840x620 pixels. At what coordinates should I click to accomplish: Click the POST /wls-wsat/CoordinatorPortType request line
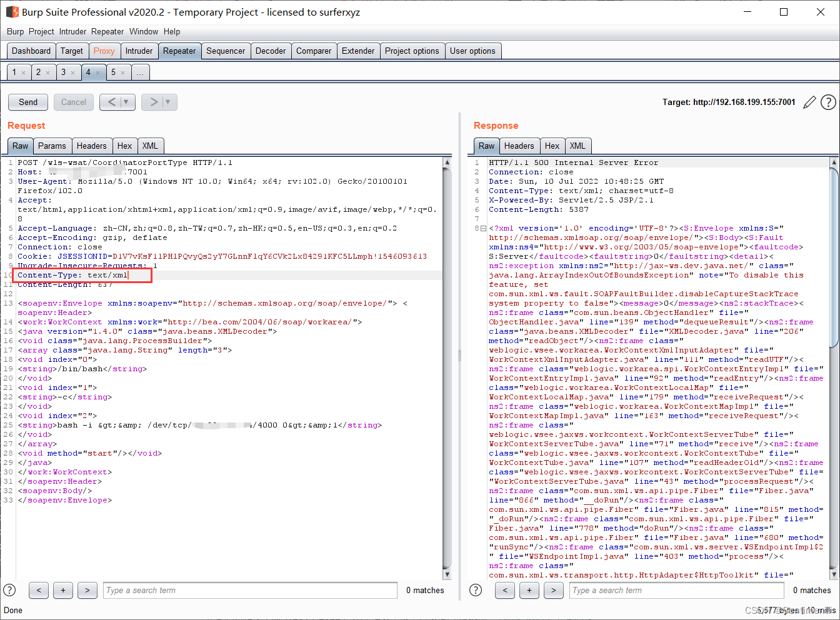click(125, 162)
